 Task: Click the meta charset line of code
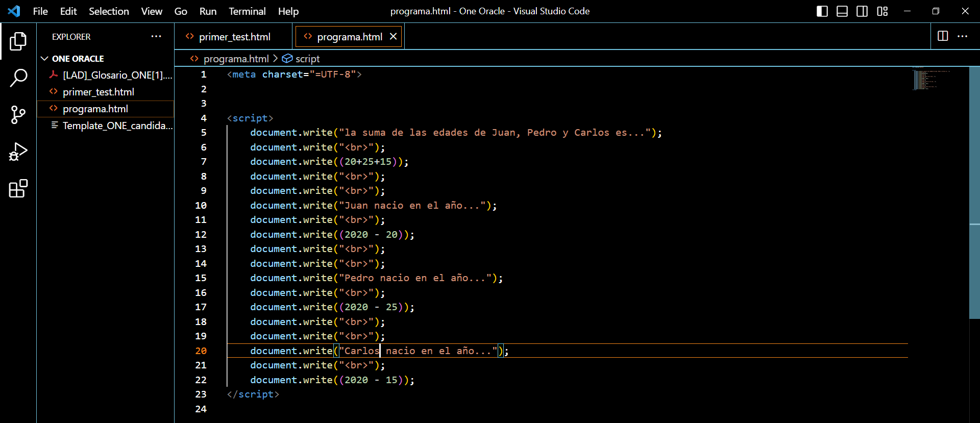click(x=295, y=74)
